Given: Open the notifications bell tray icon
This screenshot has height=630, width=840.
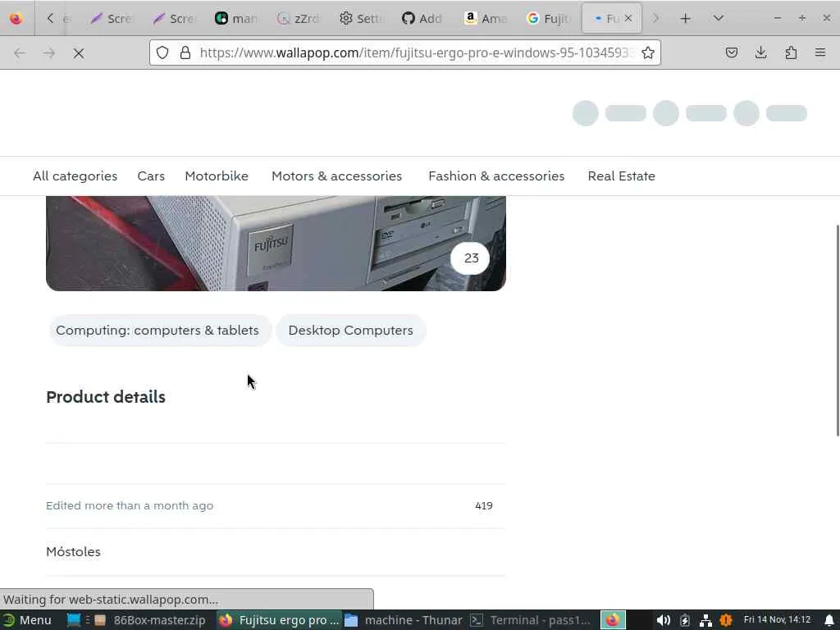Looking at the screenshot, I should coord(829,620).
